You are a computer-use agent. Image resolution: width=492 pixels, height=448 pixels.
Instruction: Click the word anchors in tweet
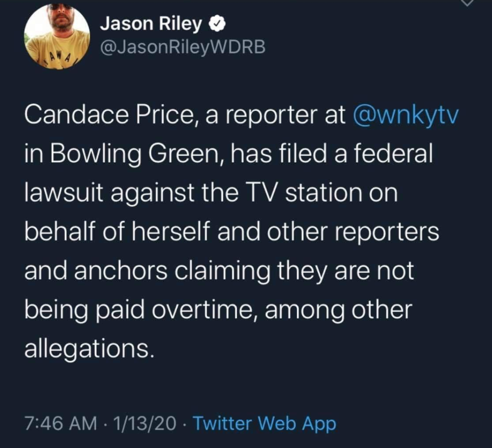click(x=121, y=271)
